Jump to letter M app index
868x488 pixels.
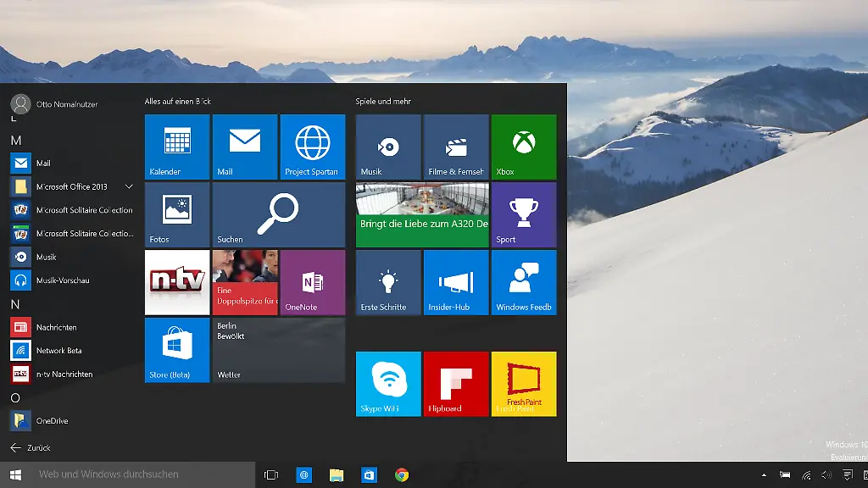tap(15, 140)
